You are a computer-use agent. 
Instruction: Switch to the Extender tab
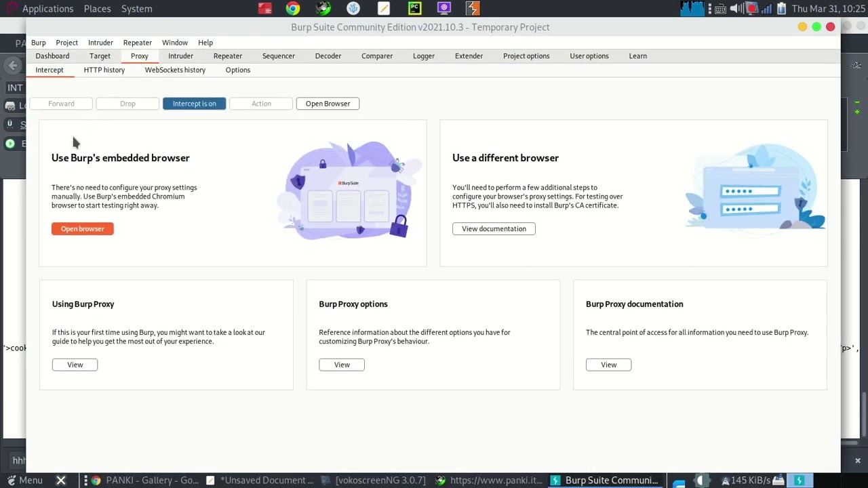point(469,56)
